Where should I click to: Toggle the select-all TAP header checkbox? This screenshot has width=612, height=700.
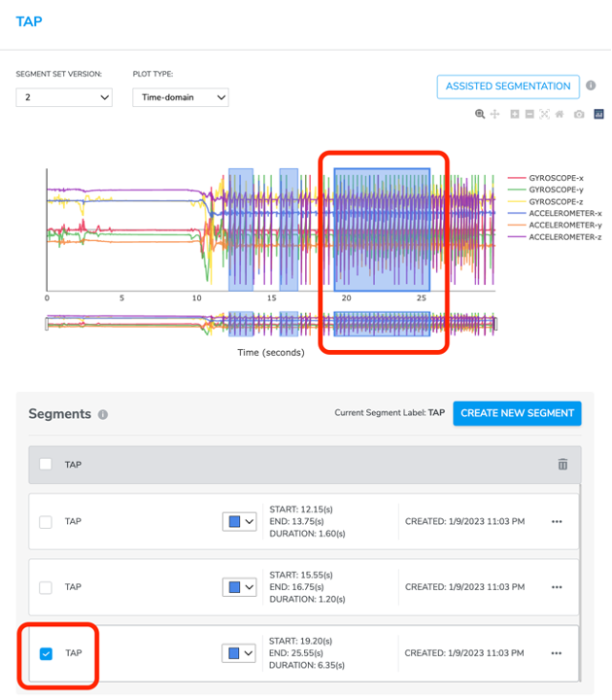coord(46,465)
